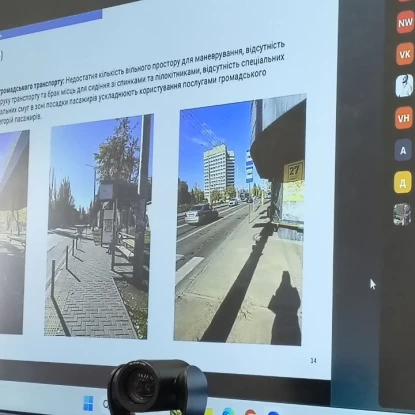Open the Windows Start menu
This screenshot has width=415, height=415.
tap(89, 403)
